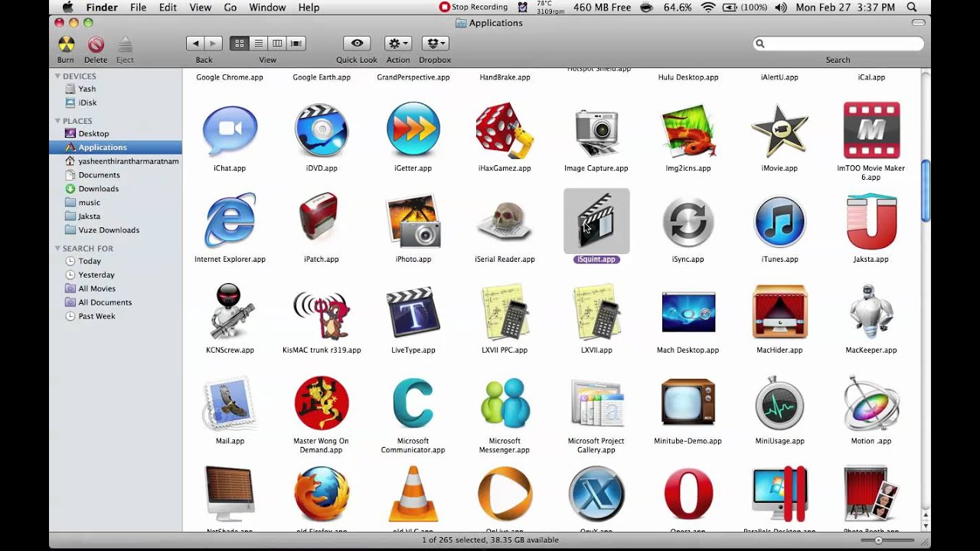This screenshot has width=980, height=551.
Task: Select Img2icns.app icon
Action: pyautogui.click(x=688, y=131)
